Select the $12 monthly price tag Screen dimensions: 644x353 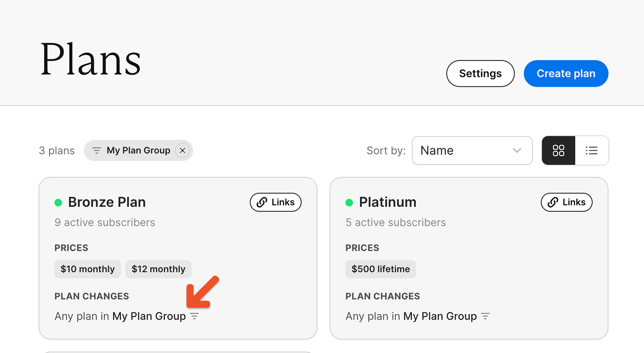coord(158,269)
